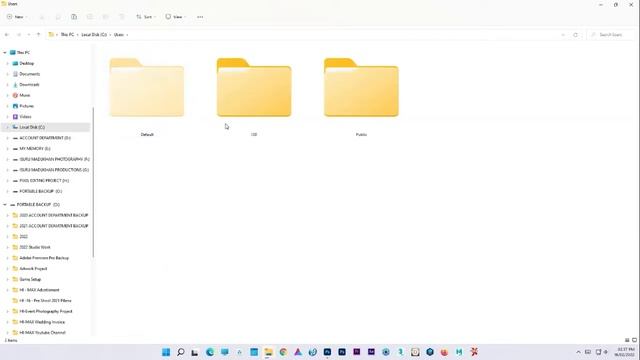
Task: Open the Sort options dropdown
Action: tap(146, 17)
